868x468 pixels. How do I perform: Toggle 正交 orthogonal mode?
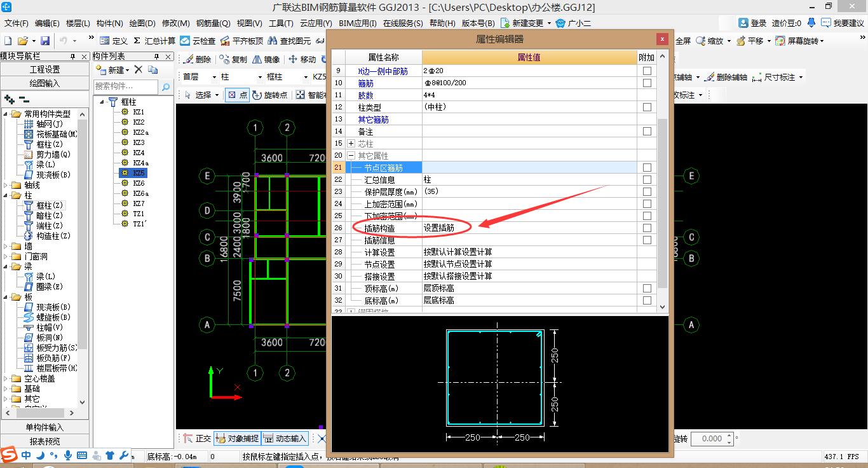pyautogui.click(x=198, y=439)
